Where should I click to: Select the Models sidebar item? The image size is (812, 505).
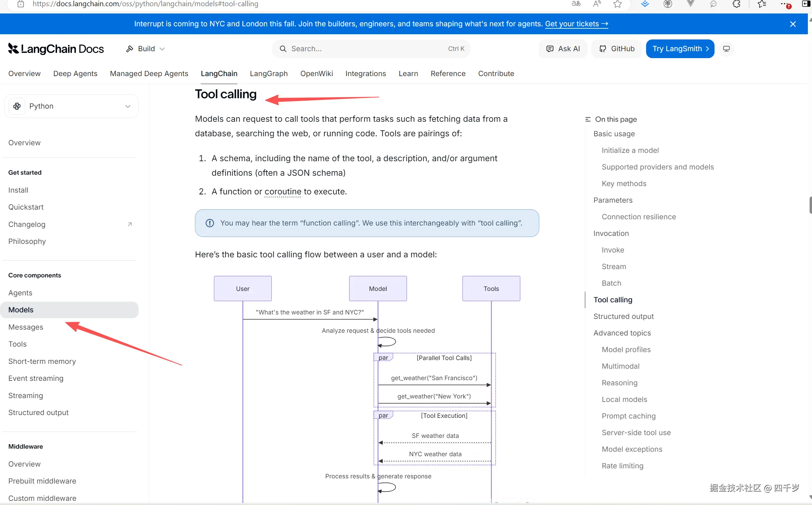[x=69, y=310]
